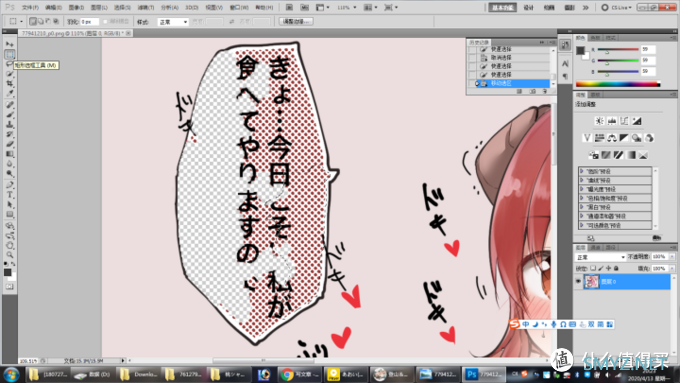Choose the Subtract from selection mode
Screen dimensions: 680x383
[48, 21]
